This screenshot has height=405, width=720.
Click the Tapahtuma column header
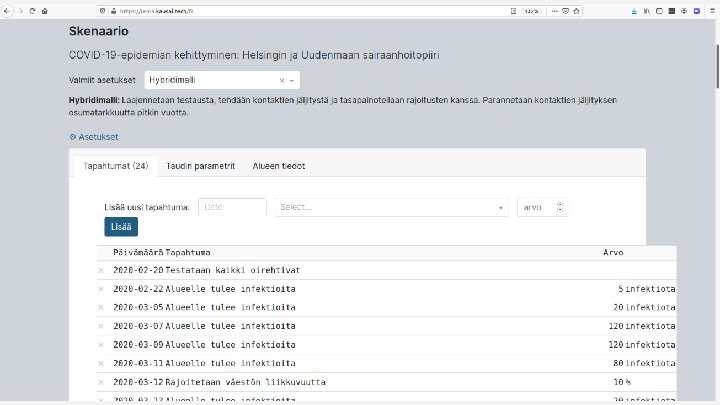coord(187,253)
